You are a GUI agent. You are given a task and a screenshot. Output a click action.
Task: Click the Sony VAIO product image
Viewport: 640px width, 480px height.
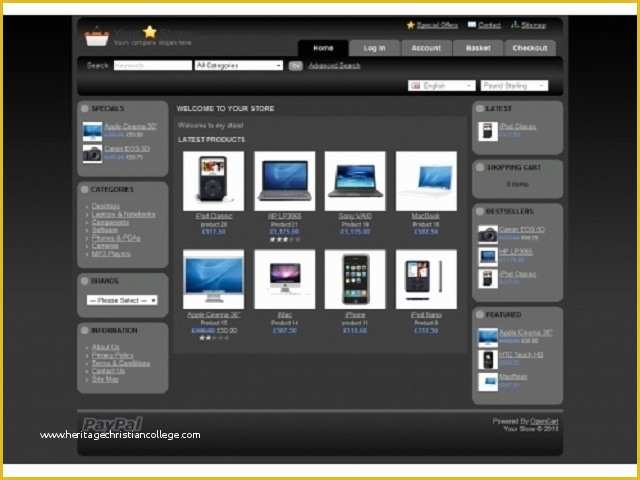(x=355, y=181)
